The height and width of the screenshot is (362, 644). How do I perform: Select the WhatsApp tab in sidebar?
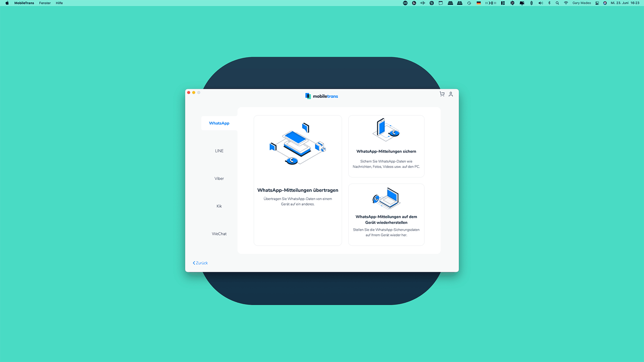point(219,123)
